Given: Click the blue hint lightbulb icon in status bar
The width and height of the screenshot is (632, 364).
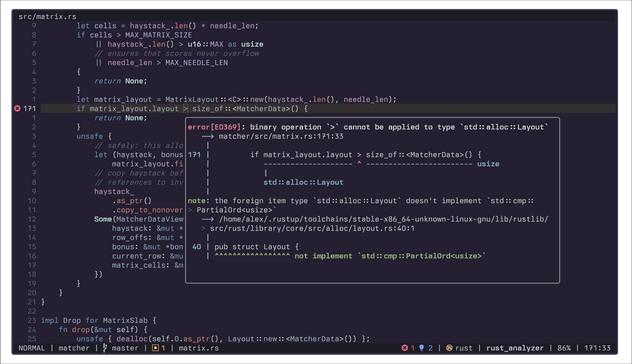Looking at the screenshot, I should click(422, 348).
